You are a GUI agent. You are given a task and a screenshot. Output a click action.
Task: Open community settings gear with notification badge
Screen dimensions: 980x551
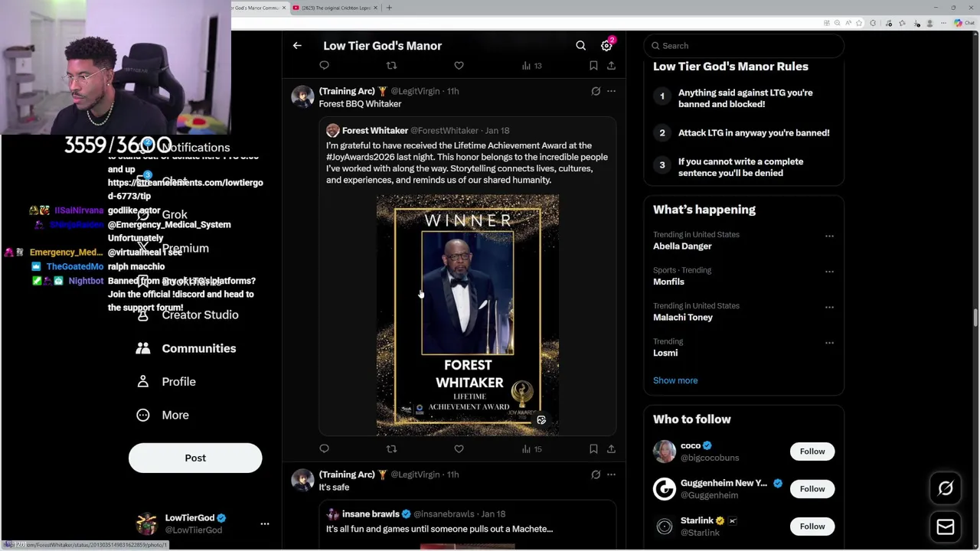606,46
